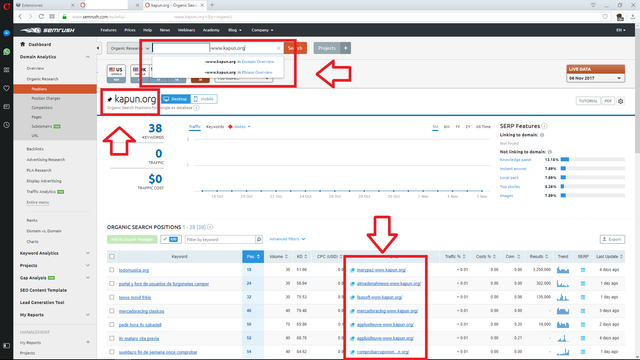640x360 pixels.
Task: Tick the checkbox for pedir hora itv sabadell
Action: click(x=111, y=324)
